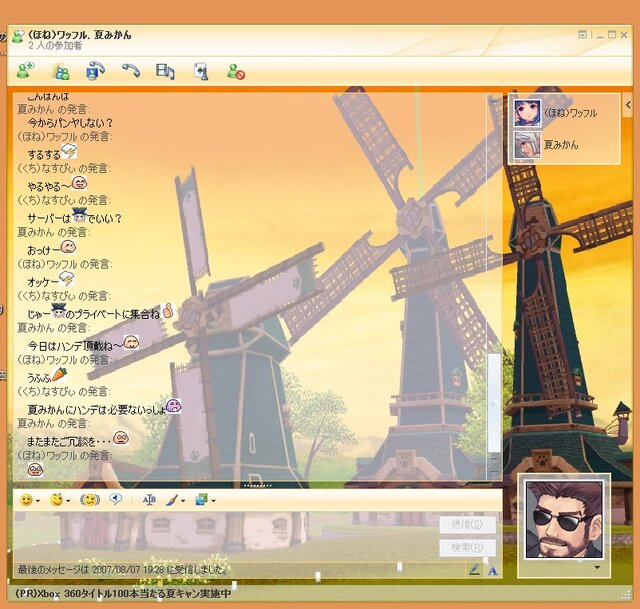The height and width of the screenshot is (609, 640).
Task: Open the voice clip button
Action: click(116, 499)
